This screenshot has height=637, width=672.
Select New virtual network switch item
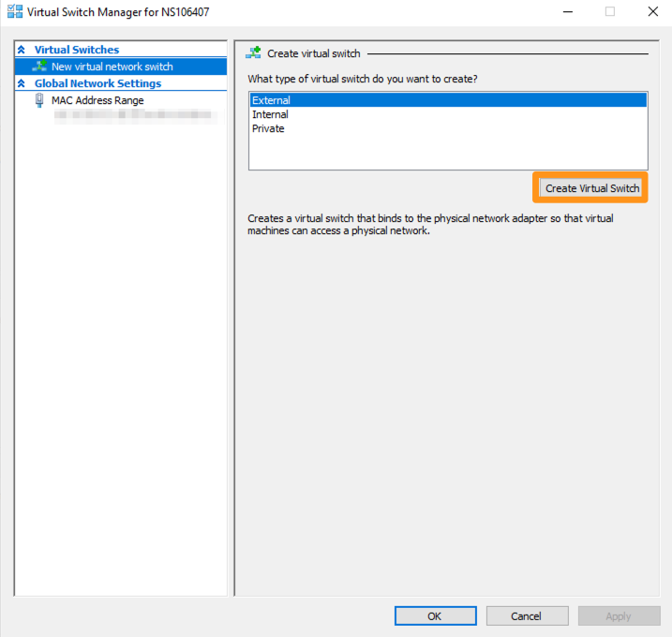point(121,67)
